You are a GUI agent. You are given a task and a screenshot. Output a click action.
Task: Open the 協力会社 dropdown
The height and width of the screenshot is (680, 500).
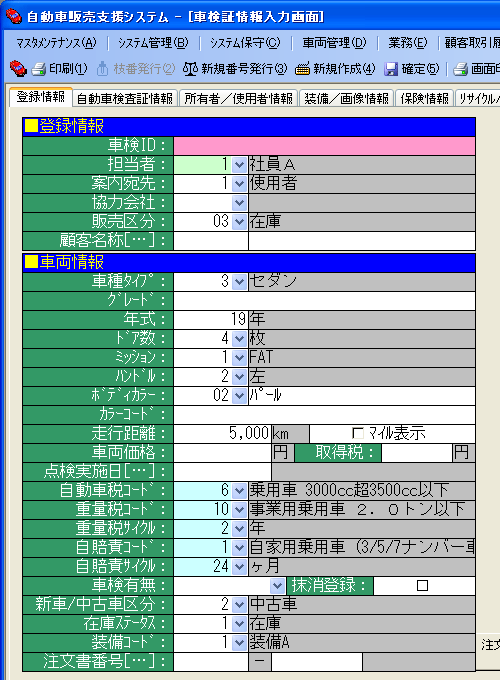[x=239, y=203]
